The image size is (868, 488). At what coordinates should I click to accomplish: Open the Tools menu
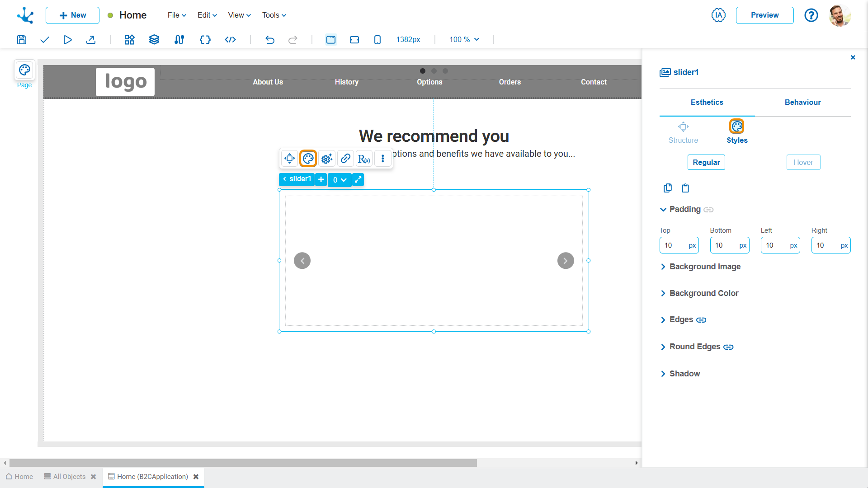(x=274, y=15)
